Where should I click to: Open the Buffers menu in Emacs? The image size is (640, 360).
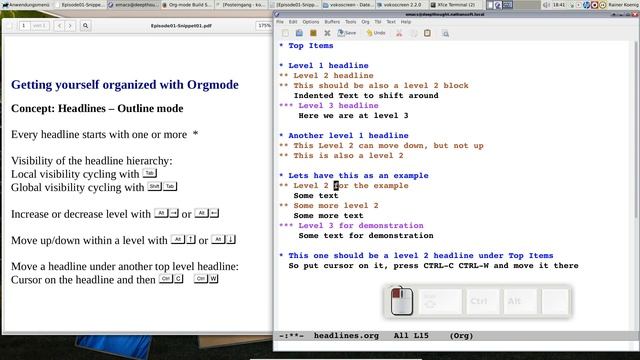click(332, 22)
